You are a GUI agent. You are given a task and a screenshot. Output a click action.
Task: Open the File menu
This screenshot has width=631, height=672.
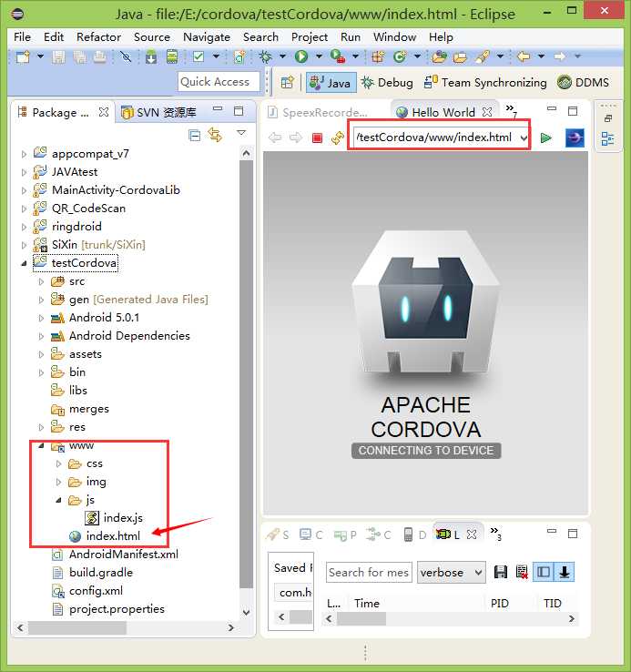tap(22, 37)
